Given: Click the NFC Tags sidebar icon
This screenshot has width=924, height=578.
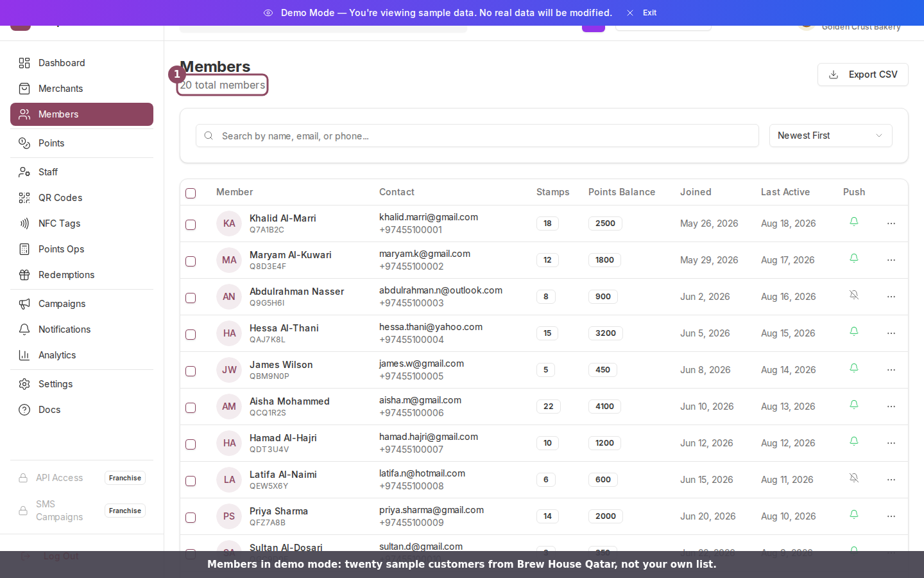Looking at the screenshot, I should (24, 223).
